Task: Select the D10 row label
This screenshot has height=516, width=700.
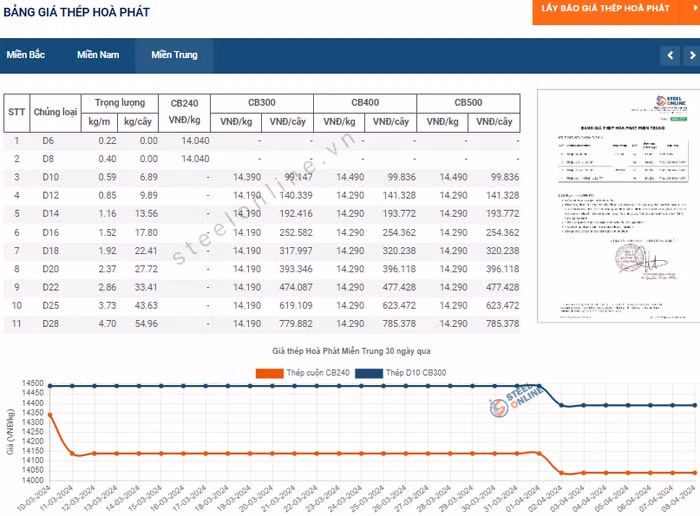Action: click(50, 177)
